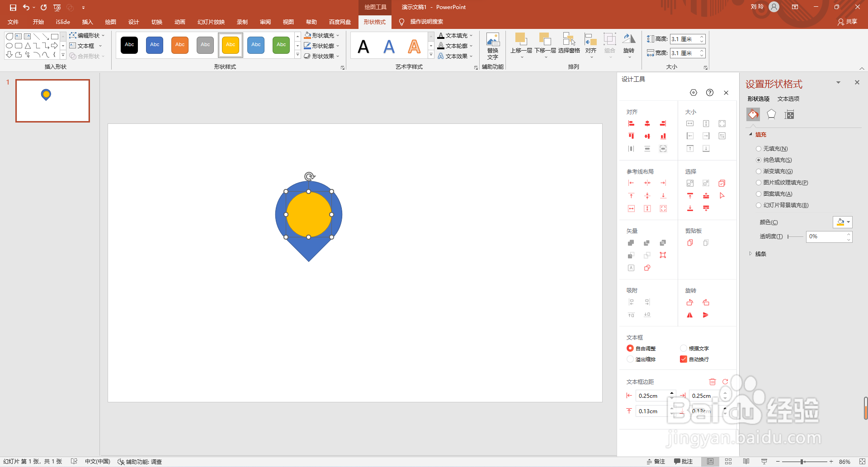
Task: Select 渐变填充 radio option
Action: (x=774, y=171)
